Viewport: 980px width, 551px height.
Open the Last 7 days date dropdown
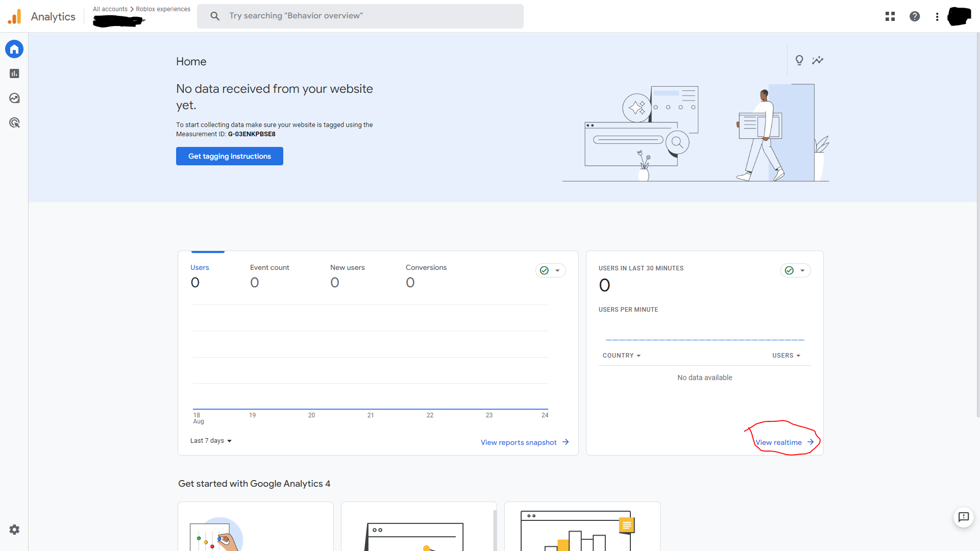coord(211,441)
